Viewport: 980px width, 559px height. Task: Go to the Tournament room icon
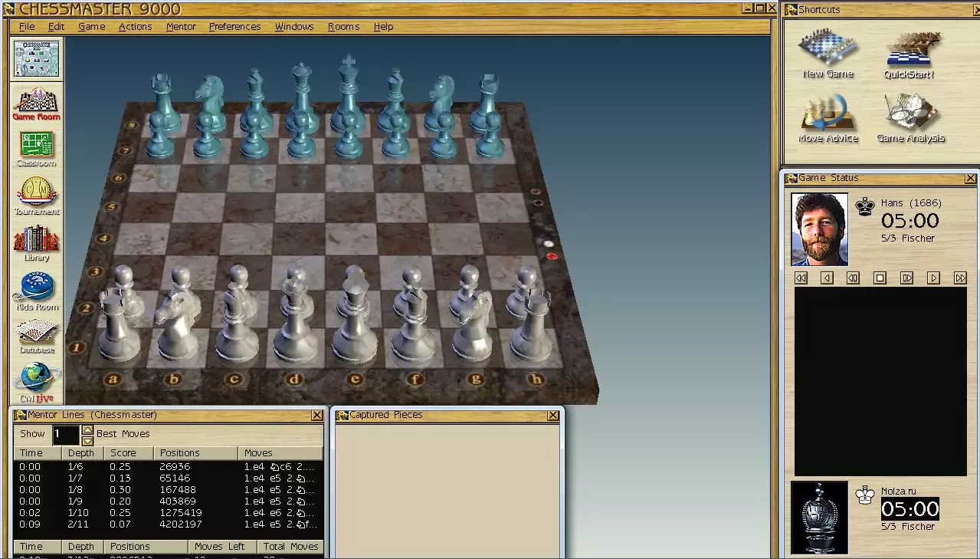point(36,196)
